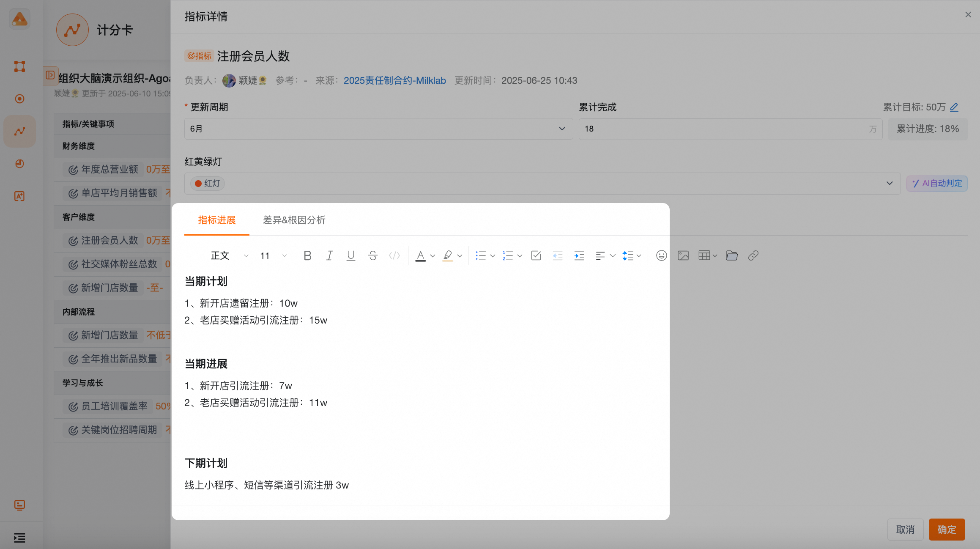
Task: Open the emoji picker
Action: tap(662, 255)
